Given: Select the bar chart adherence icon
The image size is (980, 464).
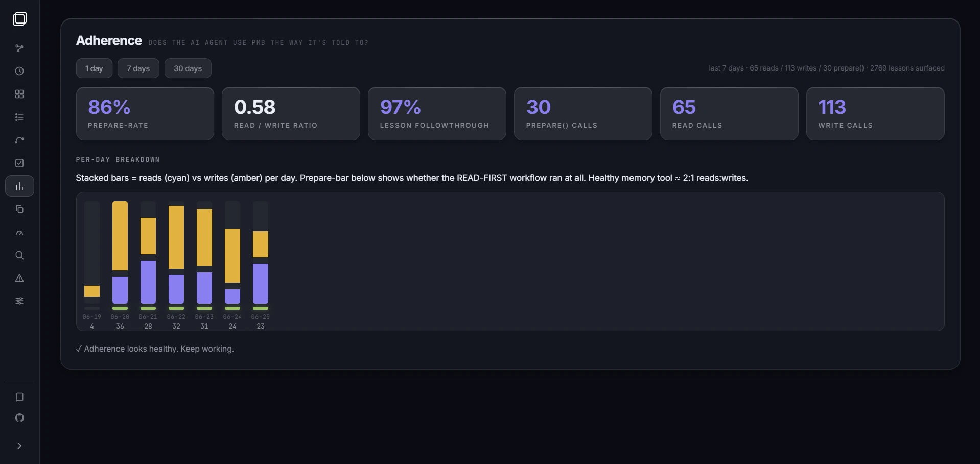Looking at the screenshot, I should [x=19, y=186].
